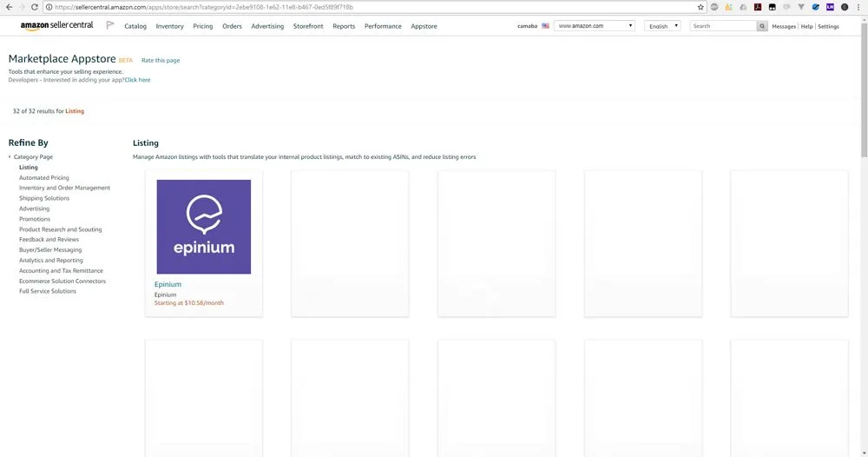Reload the page with refresh icon

coord(35,7)
